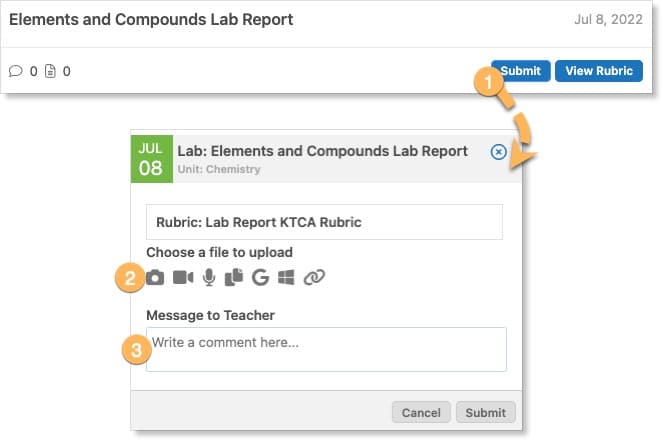Click the JUL 08 date badge
Viewport: 663px width, 441px height.
click(151, 159)
